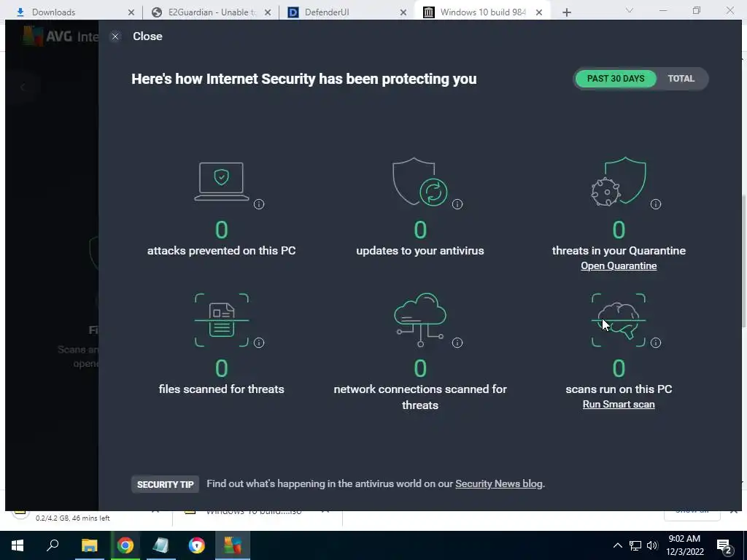Open network status in system tray
Image resolution: width=747 pixels, height=560 pixels.
click(x=635, y=545)
